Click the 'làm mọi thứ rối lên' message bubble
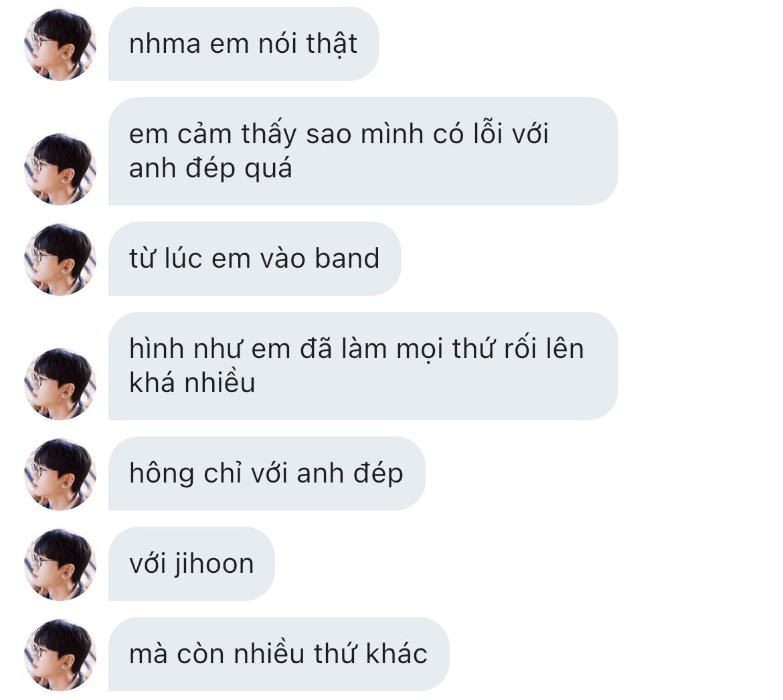Image resolution: width=783 pixels, height=700 pixels. [363, 366]
